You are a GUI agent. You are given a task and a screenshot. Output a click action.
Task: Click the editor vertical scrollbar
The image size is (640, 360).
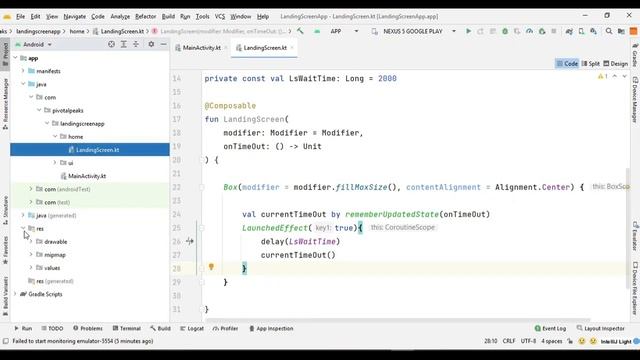point(627,228)
